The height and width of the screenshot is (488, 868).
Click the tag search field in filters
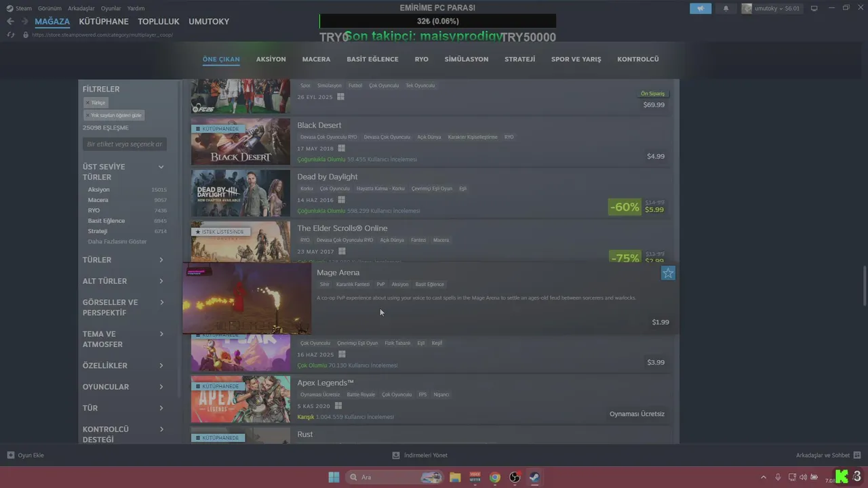(125, 144)
